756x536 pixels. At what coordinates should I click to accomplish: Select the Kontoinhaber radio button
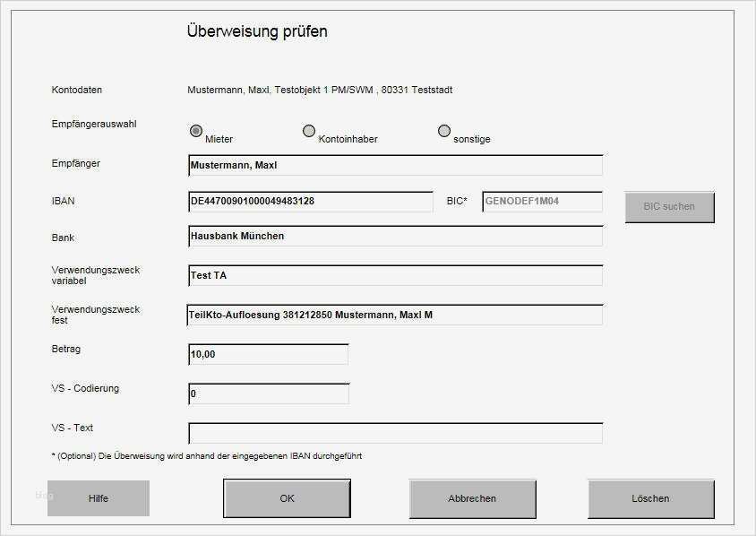311,130
